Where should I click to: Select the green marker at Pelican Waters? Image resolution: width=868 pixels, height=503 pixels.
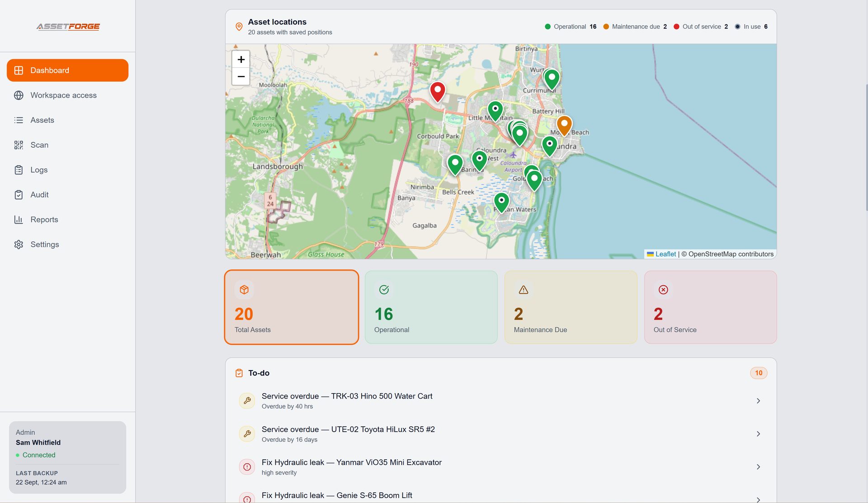[501, 202]
